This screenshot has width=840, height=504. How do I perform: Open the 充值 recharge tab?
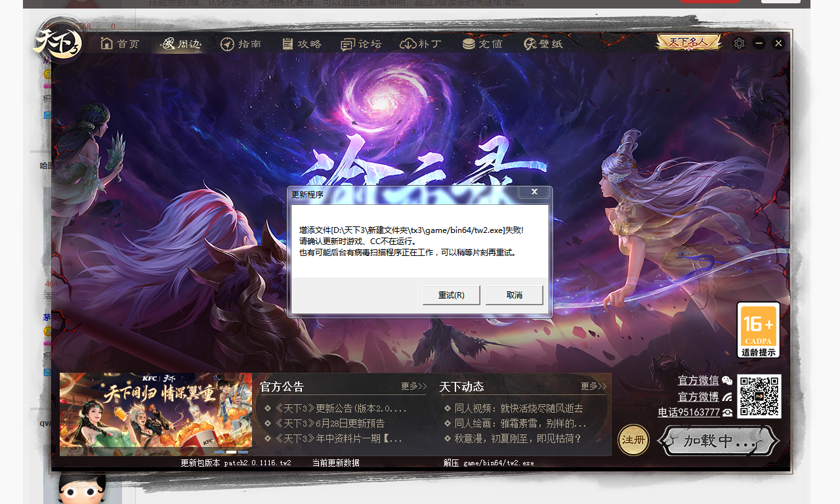coord(482,44)
